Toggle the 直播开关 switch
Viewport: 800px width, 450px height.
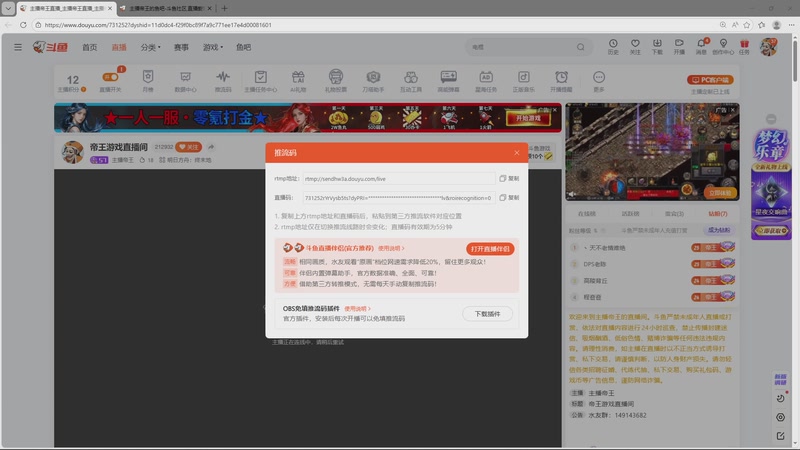110,78
